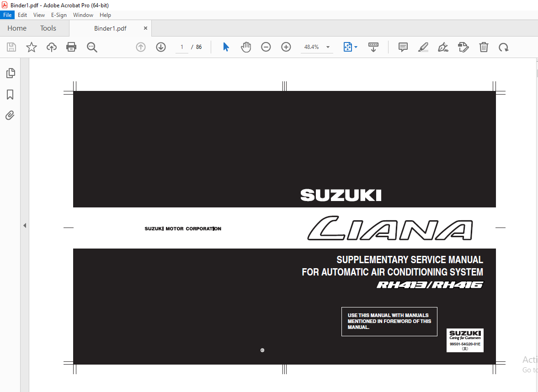
Task: Select the Highlight text pen tool
Action: (x=423, y=47)
